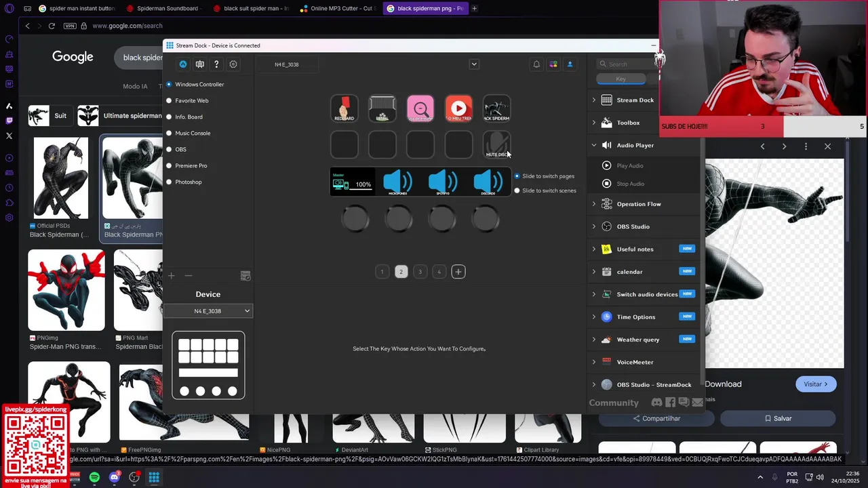Expand the Toolbox category
This screenshot has width=868, height=488.
coord(594,123)
